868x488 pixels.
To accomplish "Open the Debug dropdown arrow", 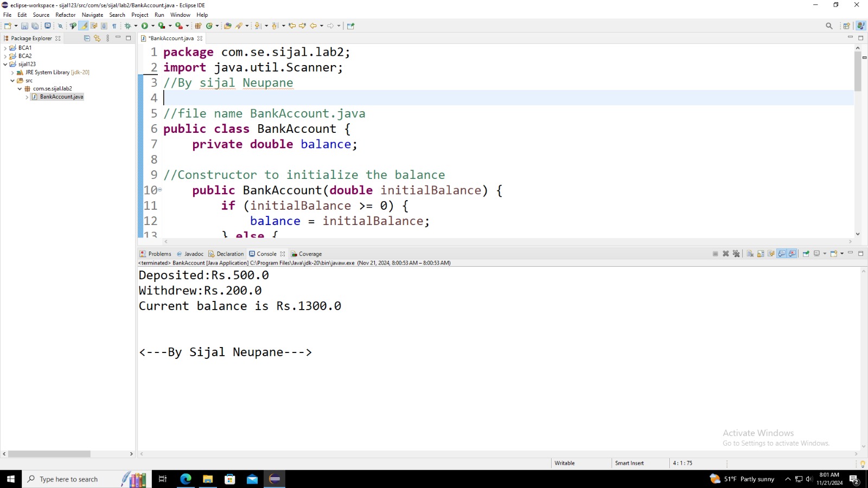I will [x=136, y=25].
